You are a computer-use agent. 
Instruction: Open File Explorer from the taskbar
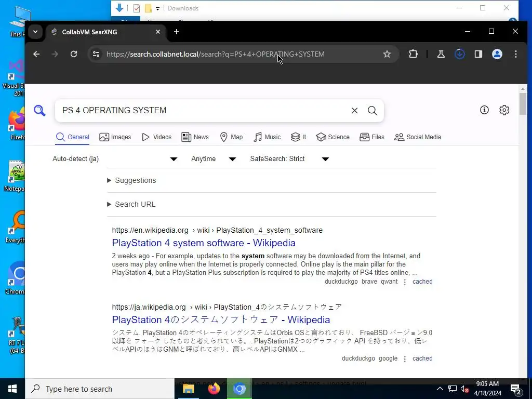click(188, 389)
